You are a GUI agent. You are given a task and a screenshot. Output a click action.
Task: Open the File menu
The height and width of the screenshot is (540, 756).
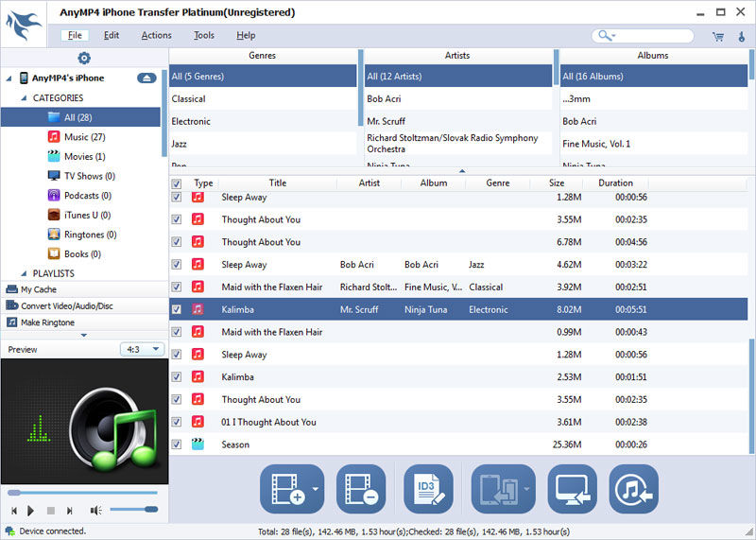[75, 35]
